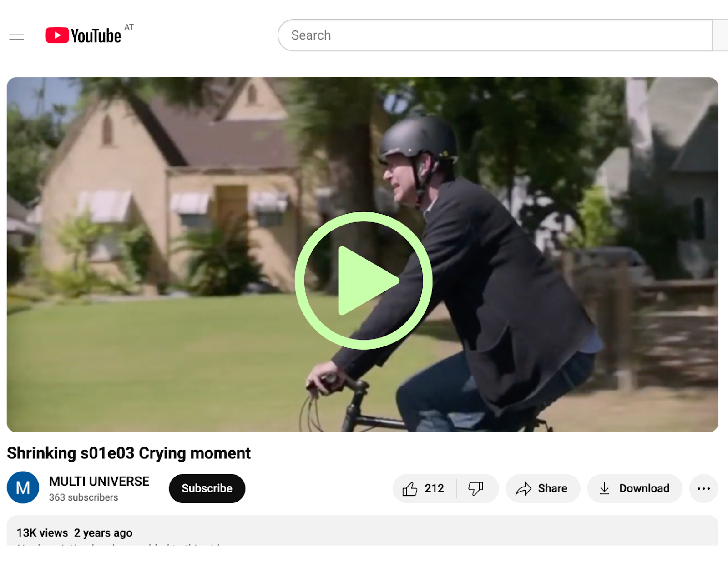728x562 pixels.
Task: Click the Download button label
Action: click(644, 489)
